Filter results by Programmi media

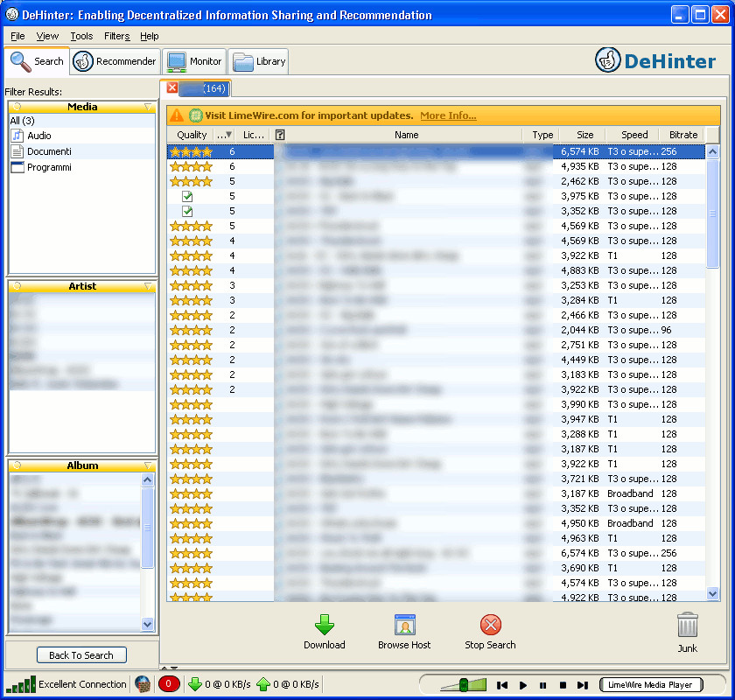(82, 167)
